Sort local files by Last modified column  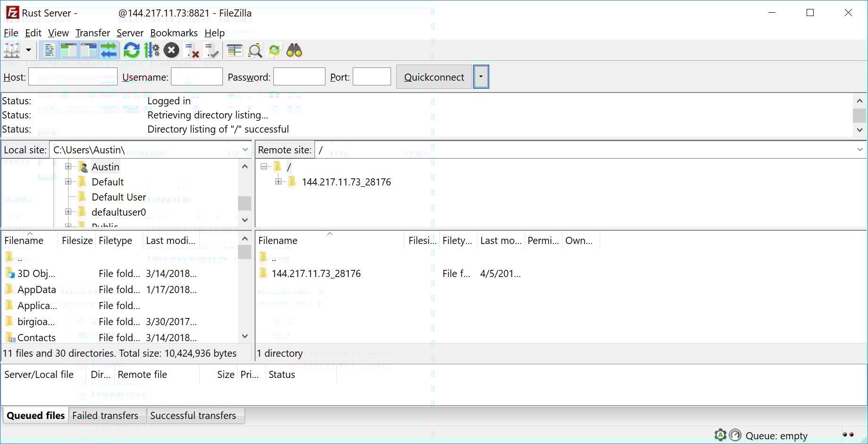click(171, 241)
